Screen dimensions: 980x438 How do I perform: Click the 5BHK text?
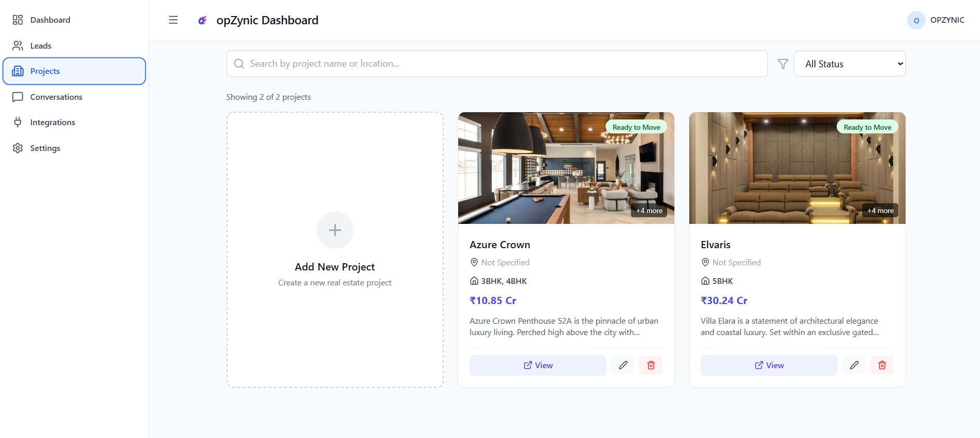point(722,281)
